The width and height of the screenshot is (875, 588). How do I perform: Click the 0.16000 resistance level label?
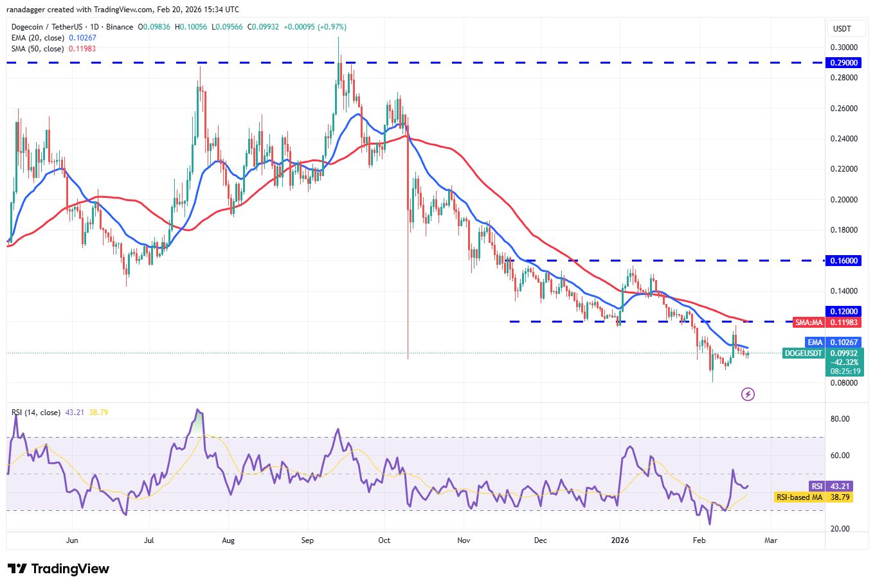click(x=843, y=261)
